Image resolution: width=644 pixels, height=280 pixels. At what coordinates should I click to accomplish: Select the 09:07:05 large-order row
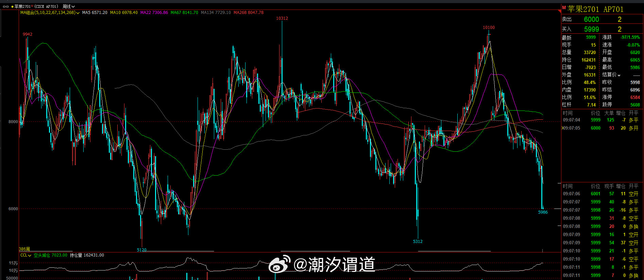(601, 128)
